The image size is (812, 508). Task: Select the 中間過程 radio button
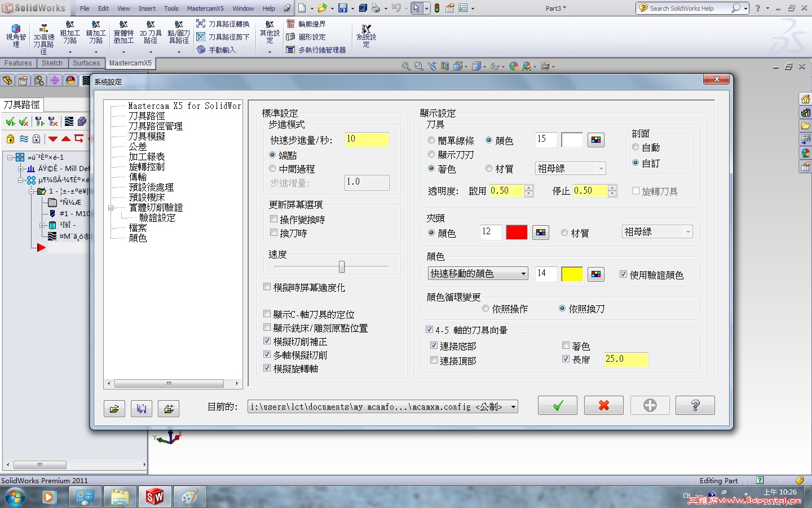coord(273,169)
